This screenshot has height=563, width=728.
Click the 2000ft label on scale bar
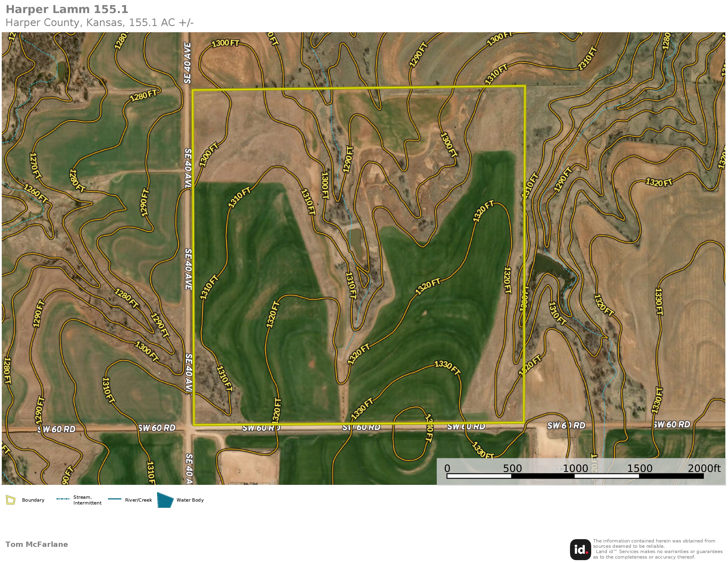[x=704, y=468]
